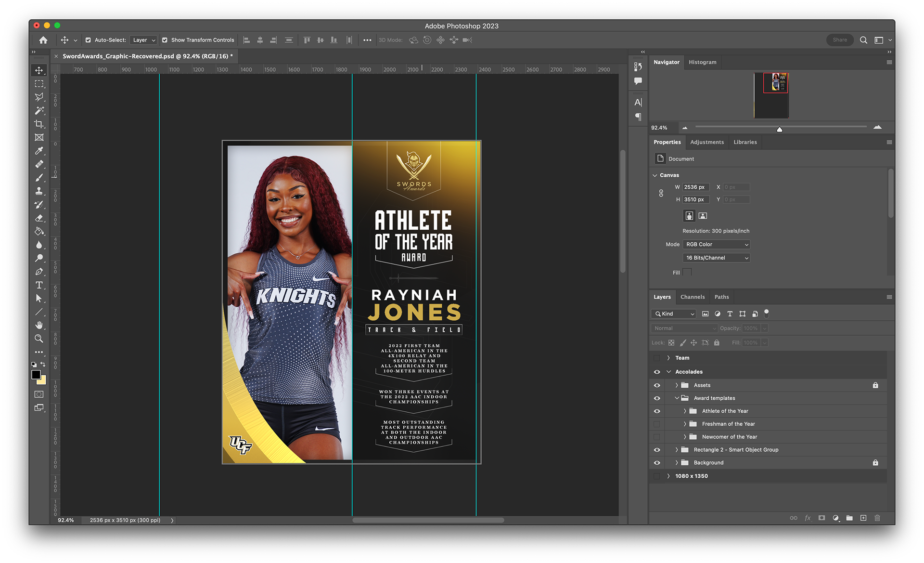Screen dimensions: 924x563
Task: Open the Search icon in options bar
Action: tap(864, 40)
